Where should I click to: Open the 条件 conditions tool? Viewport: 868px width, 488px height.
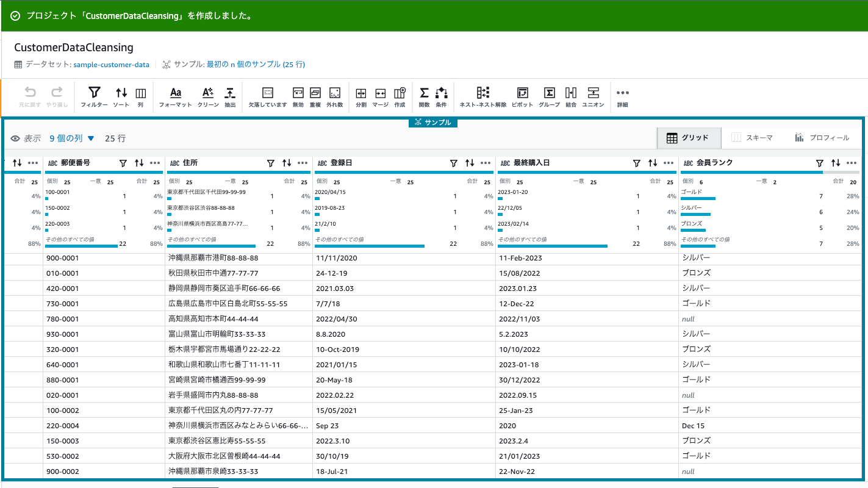[441, 97]
